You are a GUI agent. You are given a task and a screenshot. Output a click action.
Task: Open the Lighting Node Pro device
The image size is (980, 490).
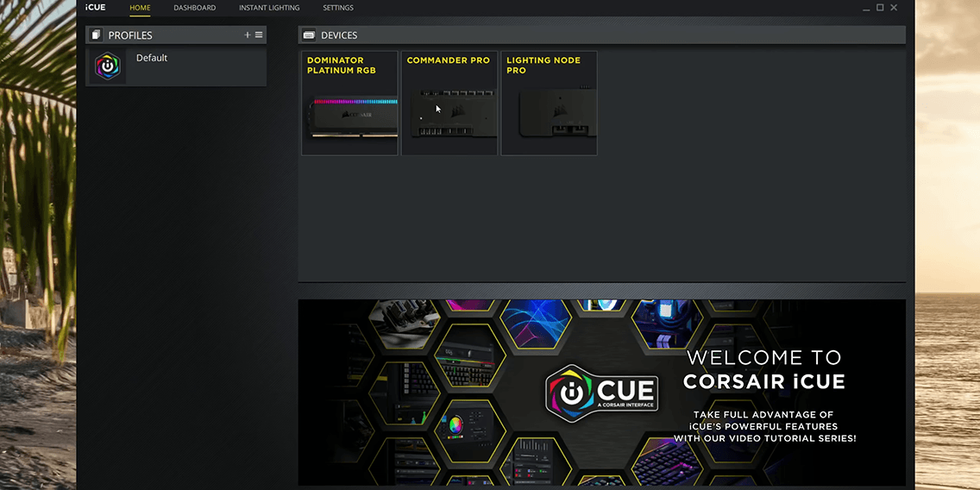pos(549,104)
